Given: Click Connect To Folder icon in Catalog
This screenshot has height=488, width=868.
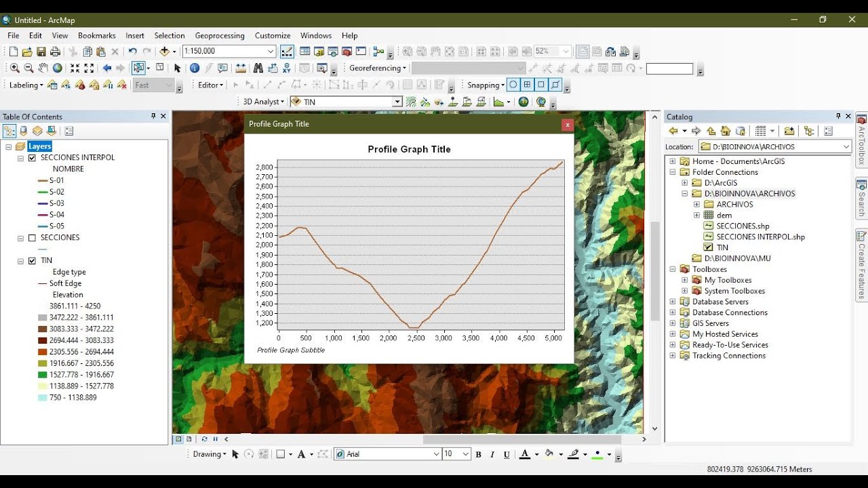Looking at the screenshot, I should click(x=789, y=131).
